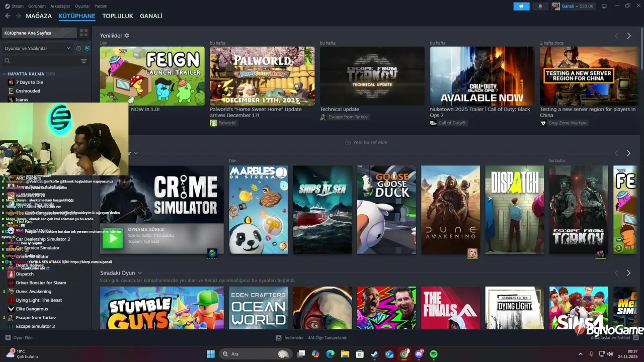Open Oyunlar ve Yazılımlar filter dropdown

tap(37, 48)
